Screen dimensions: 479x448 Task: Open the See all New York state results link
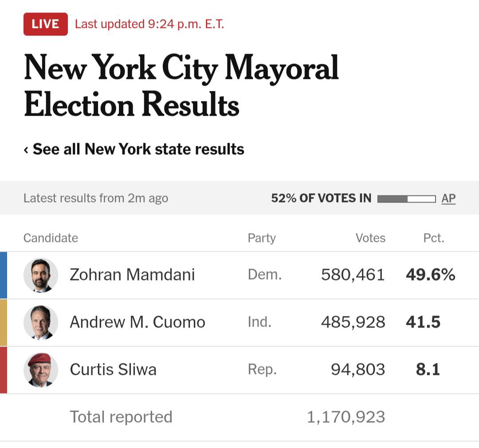click(138, 149)
